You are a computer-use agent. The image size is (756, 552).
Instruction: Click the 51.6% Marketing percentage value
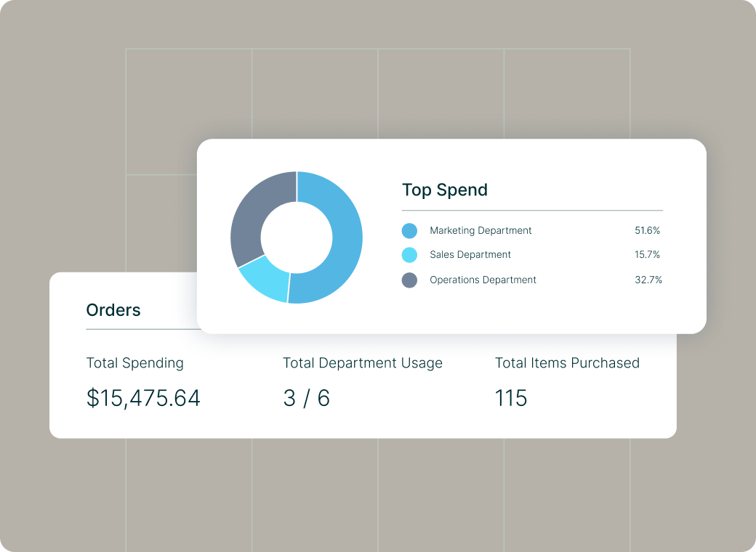(x=647, y=231)
